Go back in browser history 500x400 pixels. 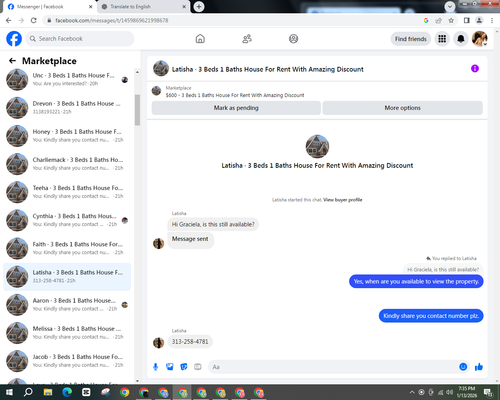click(9, 20)
